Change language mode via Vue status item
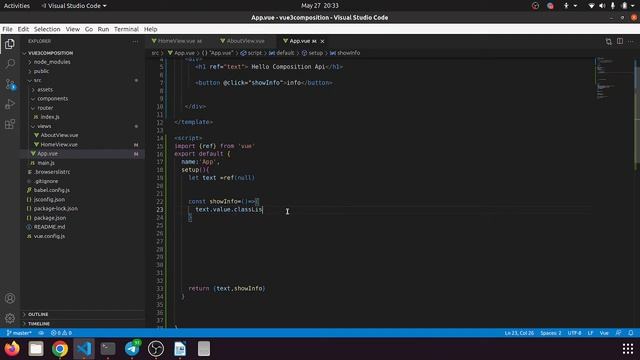The image size is (640, 360). [604, 333]
